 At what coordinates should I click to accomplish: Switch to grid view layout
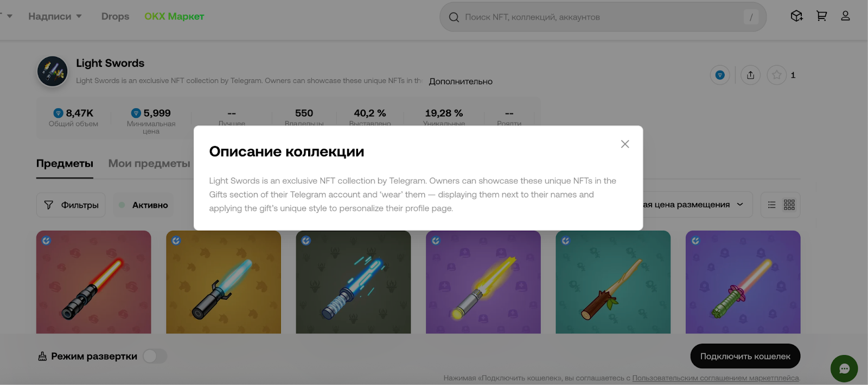tap(789, 205)
